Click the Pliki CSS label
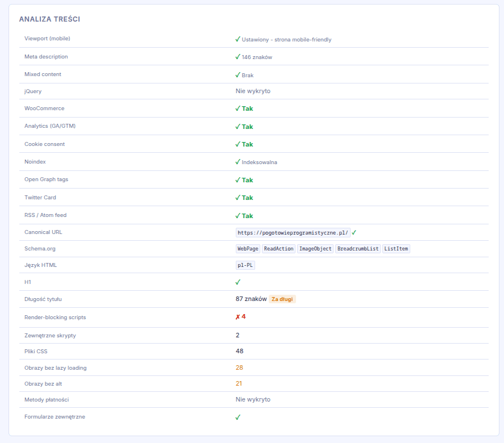 point(36,352)
